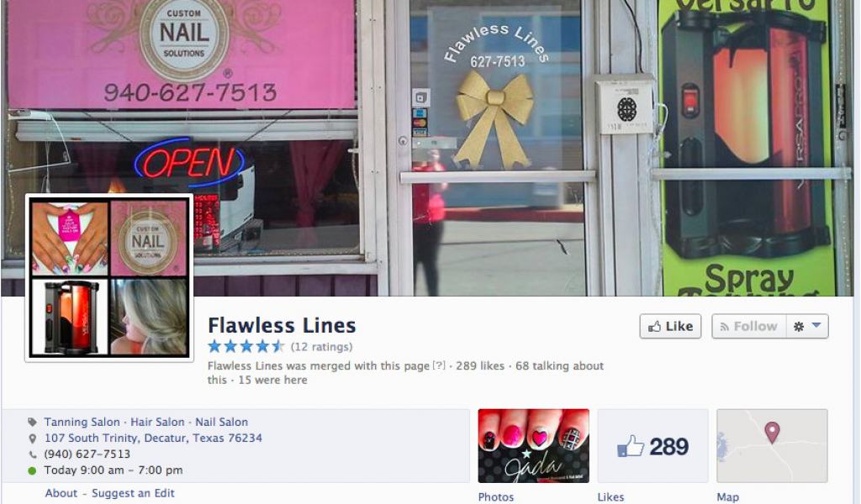Open the About link

coord(61,493)
